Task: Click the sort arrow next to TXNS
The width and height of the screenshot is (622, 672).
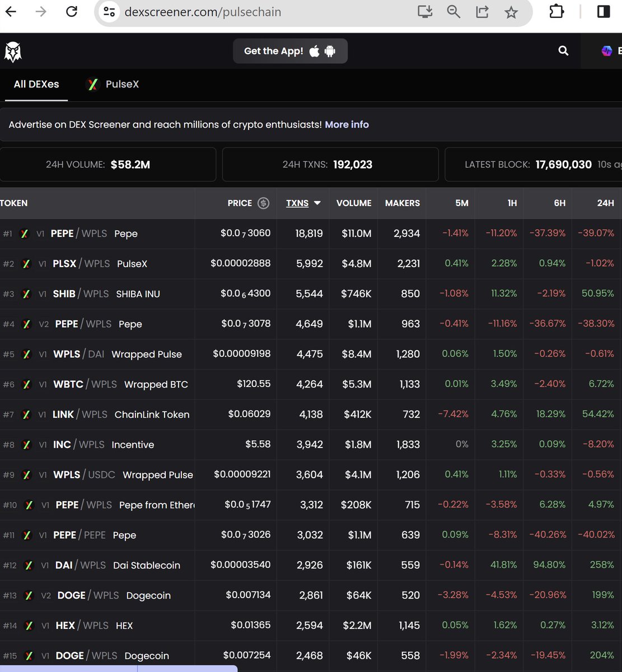Action: pos(317,203)
